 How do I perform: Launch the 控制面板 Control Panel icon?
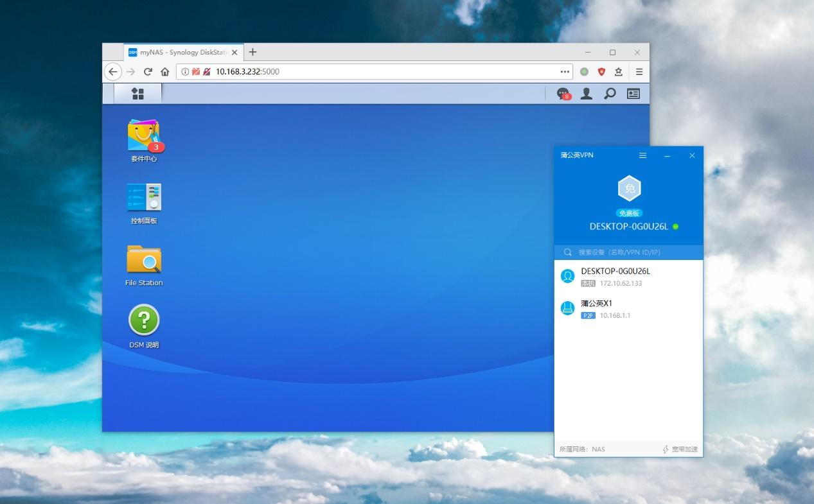click(144, 204)
